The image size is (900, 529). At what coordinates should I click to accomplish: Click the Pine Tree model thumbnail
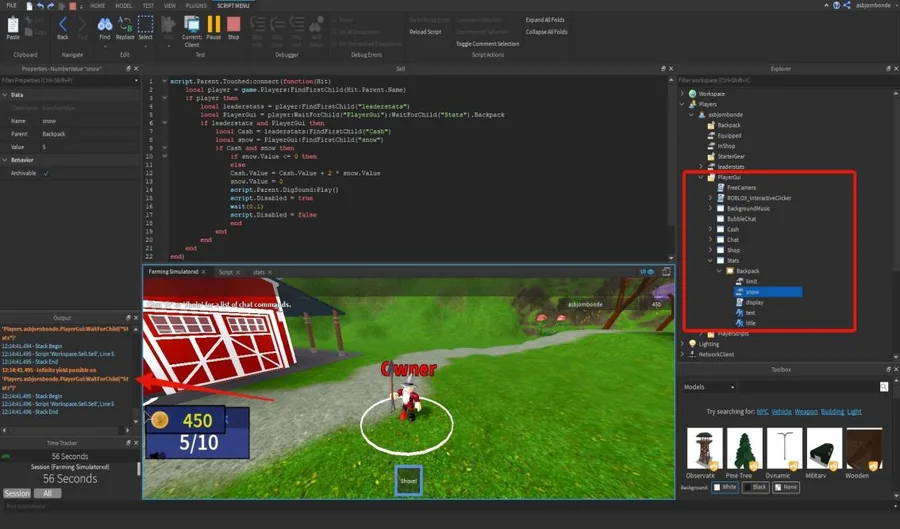[x=744, y=449]
